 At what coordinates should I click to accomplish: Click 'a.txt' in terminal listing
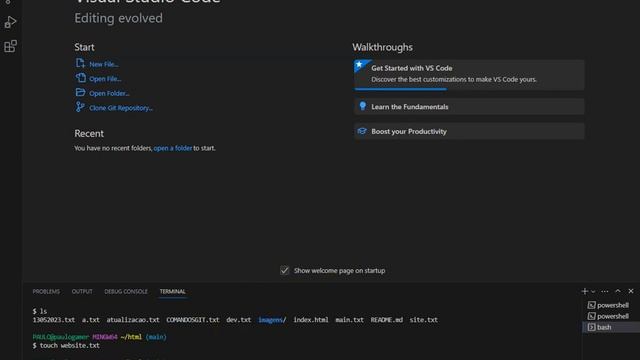tap(91, 320)
